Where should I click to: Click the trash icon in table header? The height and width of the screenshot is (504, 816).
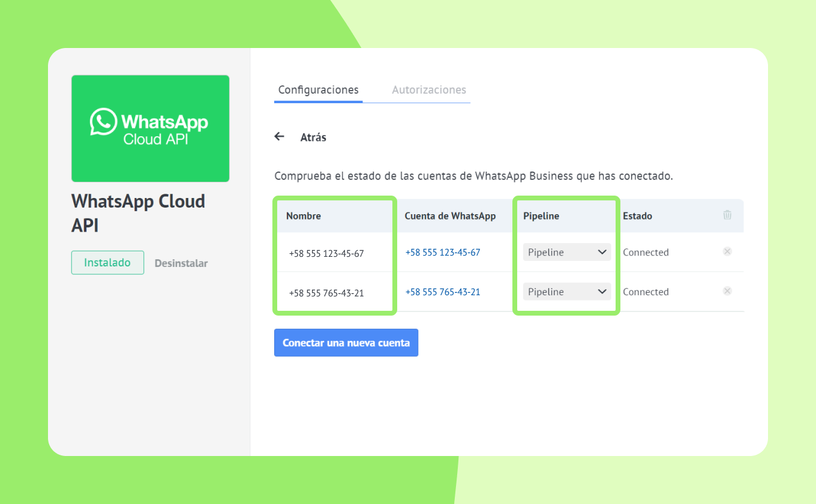click(x=727, y=215)
